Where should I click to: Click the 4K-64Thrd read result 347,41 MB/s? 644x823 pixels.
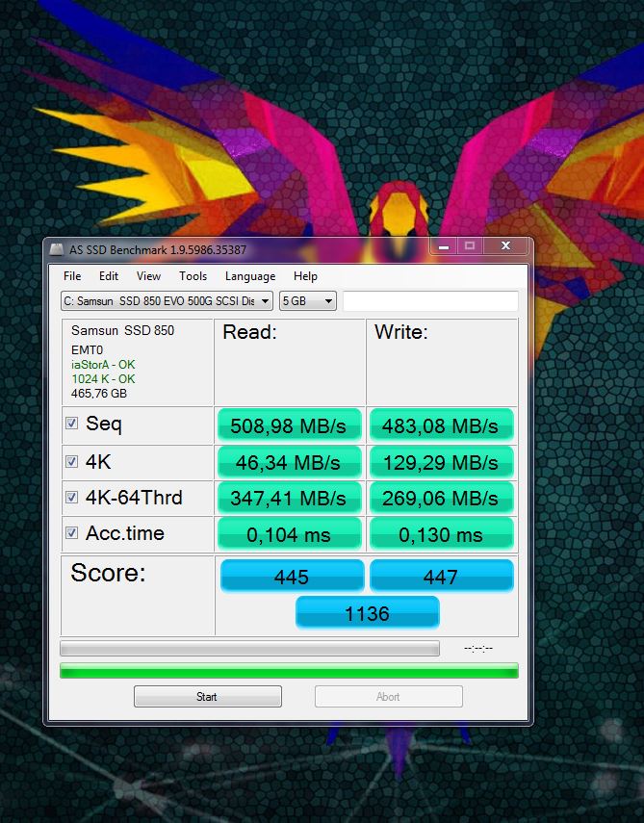[289, 498]
